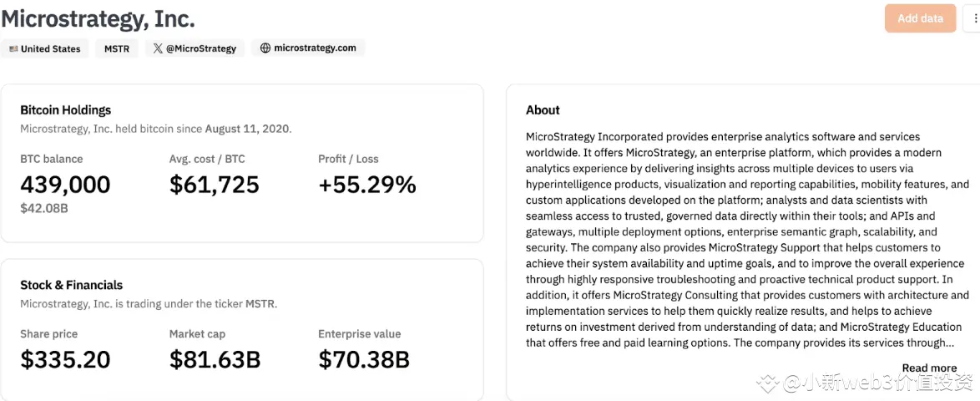Screen dimensions: 980x401
Task: Click the +55.29% profit/loss figure
Action: pos(367,185)
